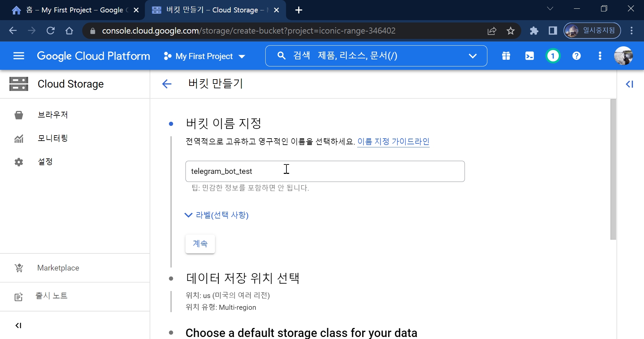Open the My First Project selector

205,56
